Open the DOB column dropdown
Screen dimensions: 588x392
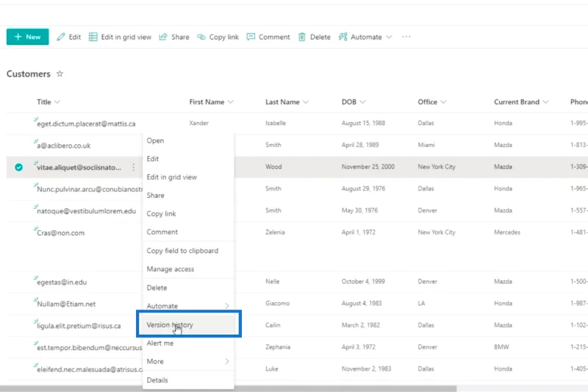pos(362,102)
